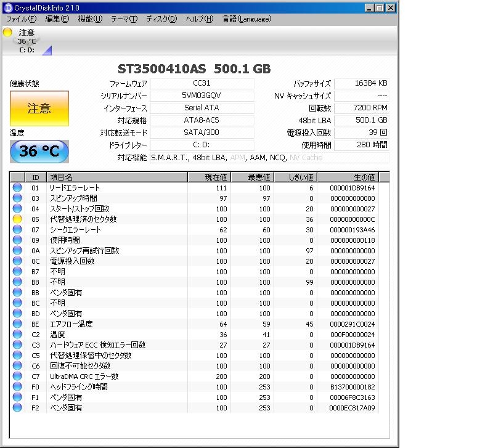Click the raw value 0000291C0024

pyautogui.click(x=352, y=324)
